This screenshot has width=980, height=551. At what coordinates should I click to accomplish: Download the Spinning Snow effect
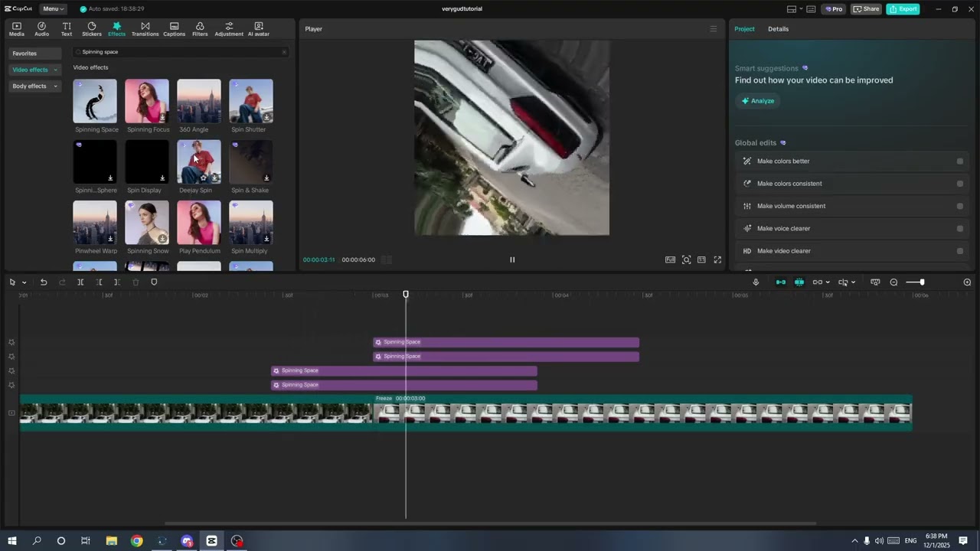[x=162, y=239]
